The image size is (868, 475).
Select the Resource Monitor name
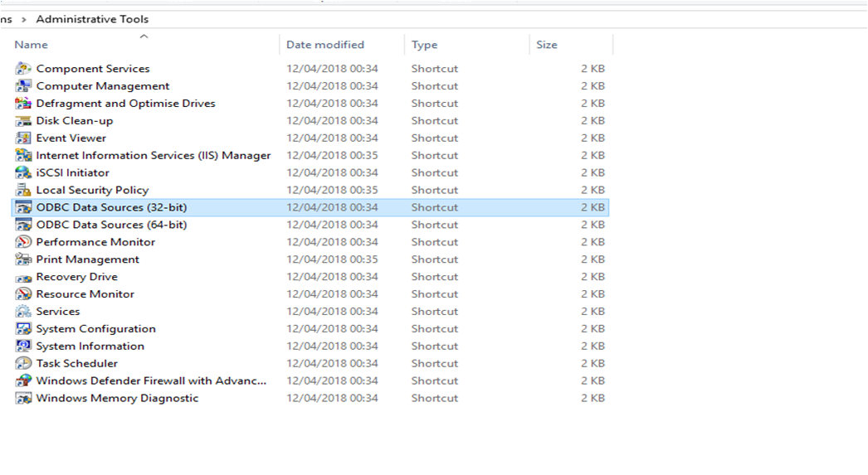pos(85,293)
